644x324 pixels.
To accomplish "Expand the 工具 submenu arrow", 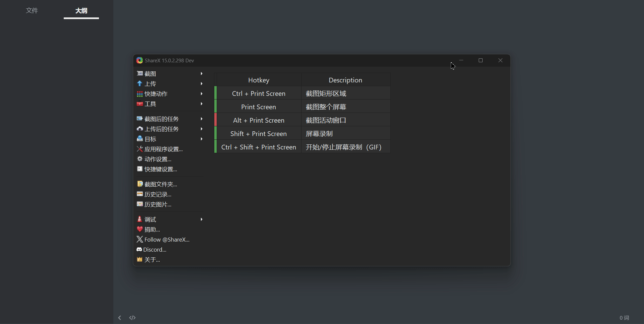I will [202, 104].
